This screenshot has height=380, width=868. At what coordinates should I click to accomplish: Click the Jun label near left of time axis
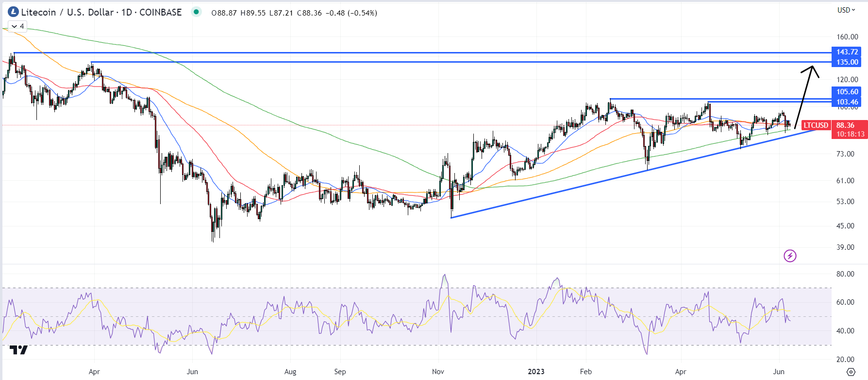(192, 372)
